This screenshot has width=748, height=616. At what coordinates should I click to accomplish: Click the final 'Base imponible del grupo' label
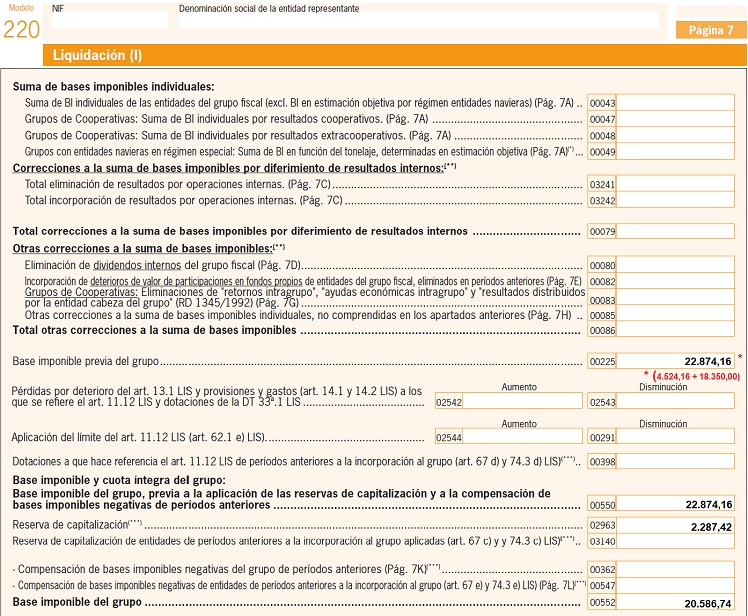[77, 602]
